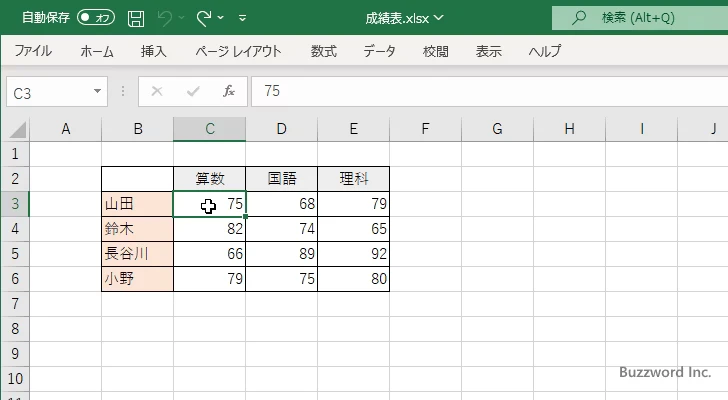Select row 2 header
The height and width of the screenshot is (400, 728).
click(15, 179)
